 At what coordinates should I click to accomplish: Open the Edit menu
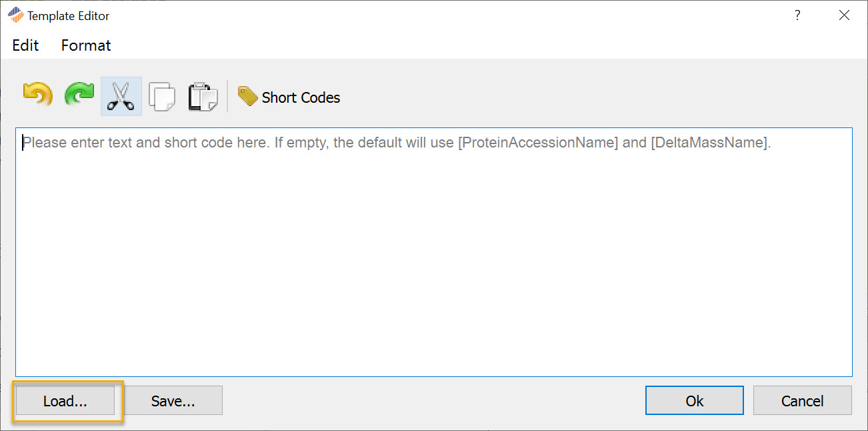point(25,45)
